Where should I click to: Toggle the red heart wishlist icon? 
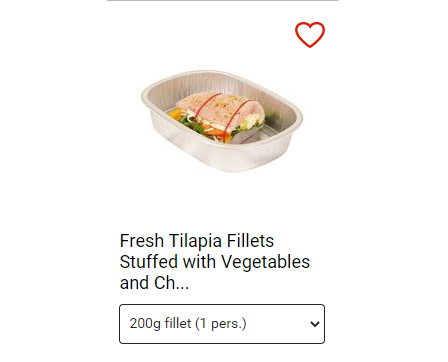[310, 35]
